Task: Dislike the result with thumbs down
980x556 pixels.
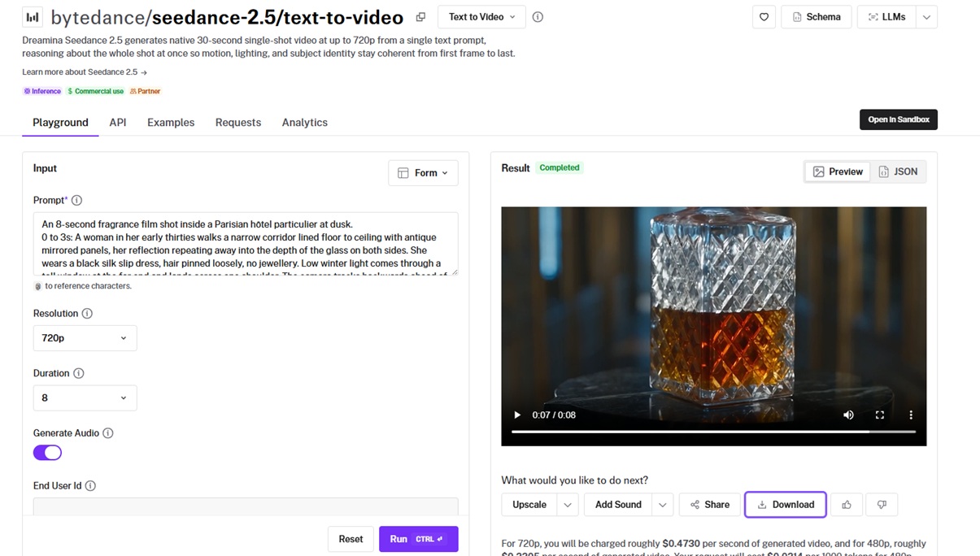Action: pos(882,505)
